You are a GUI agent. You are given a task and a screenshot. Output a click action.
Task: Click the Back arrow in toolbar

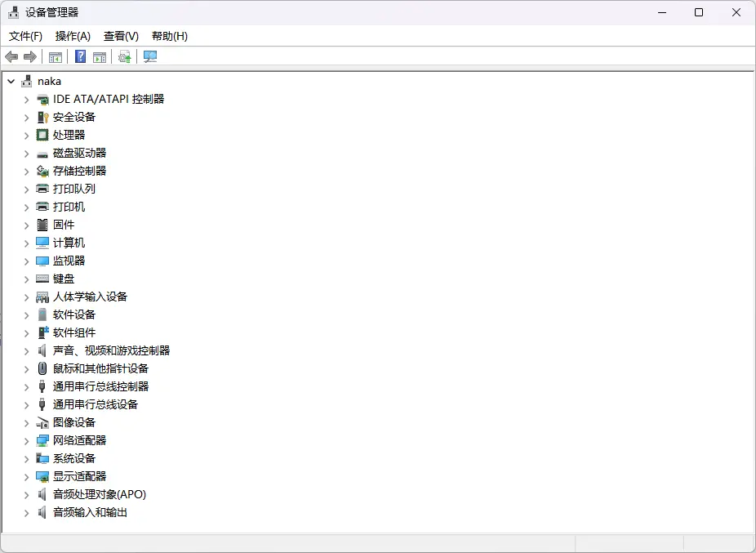coord(11,57)
